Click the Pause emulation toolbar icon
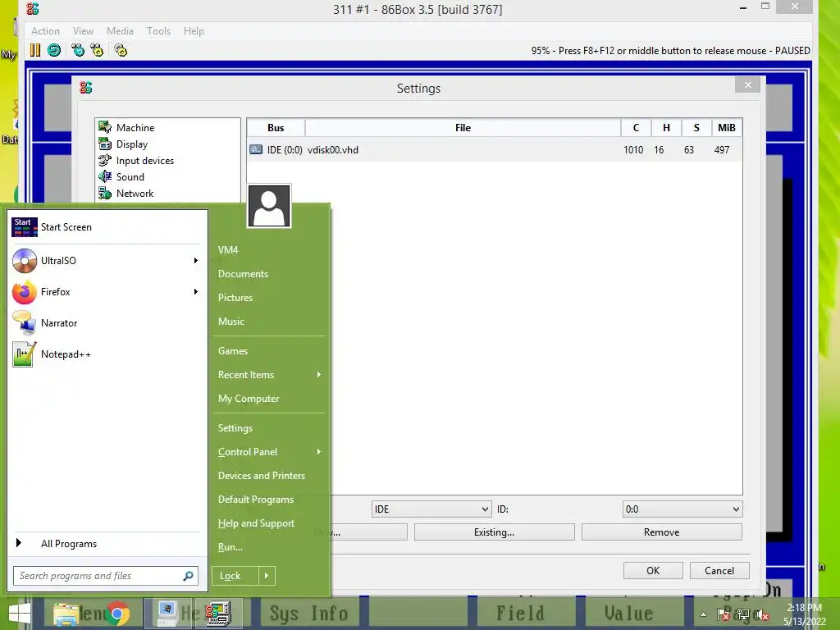Viewport: 840px width, 630px height. [35, 50]
